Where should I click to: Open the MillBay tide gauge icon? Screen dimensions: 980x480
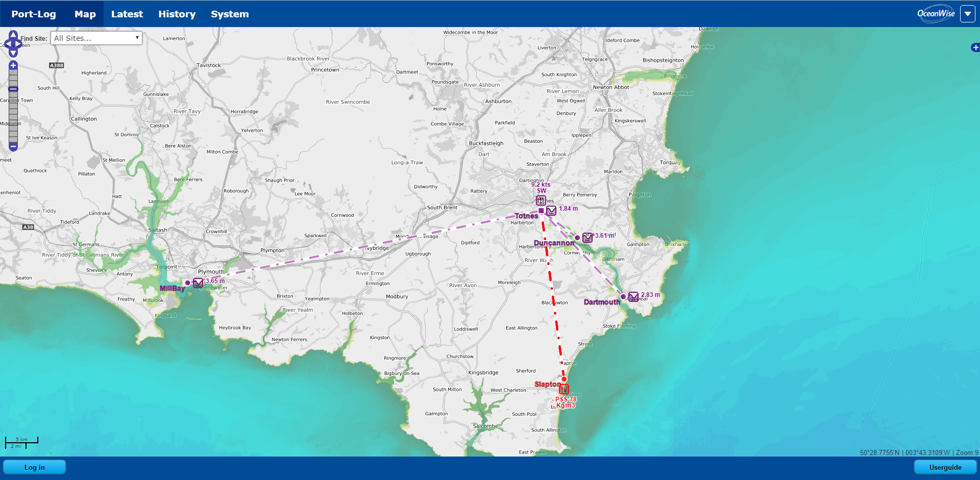(x=198, y=283)
